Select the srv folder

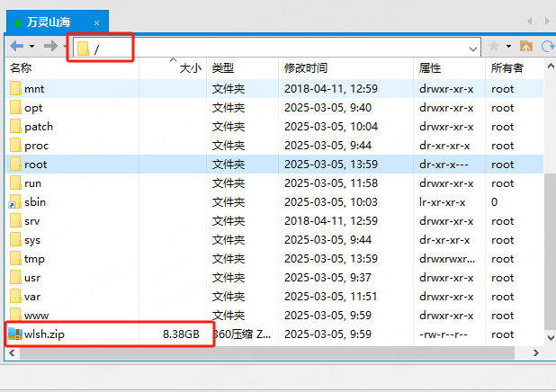[274, 221]
